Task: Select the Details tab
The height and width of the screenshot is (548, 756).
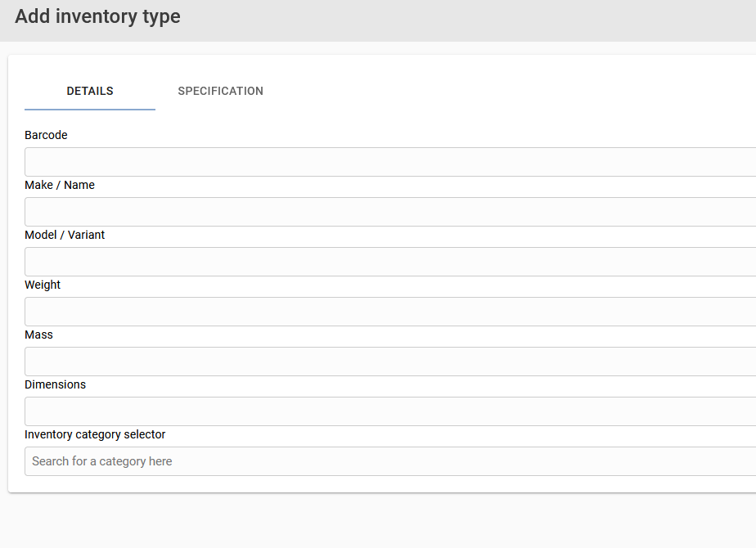Action: [x=90, y=91]
